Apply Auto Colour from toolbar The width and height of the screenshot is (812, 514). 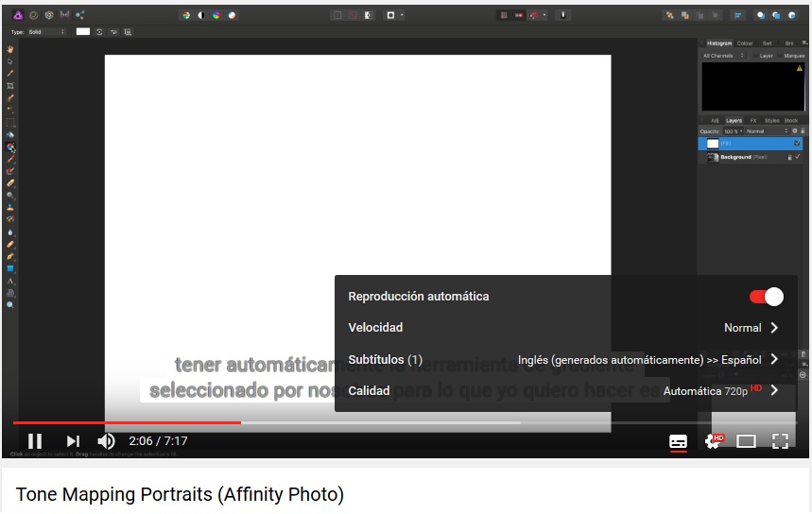click(x=216, y=15)
